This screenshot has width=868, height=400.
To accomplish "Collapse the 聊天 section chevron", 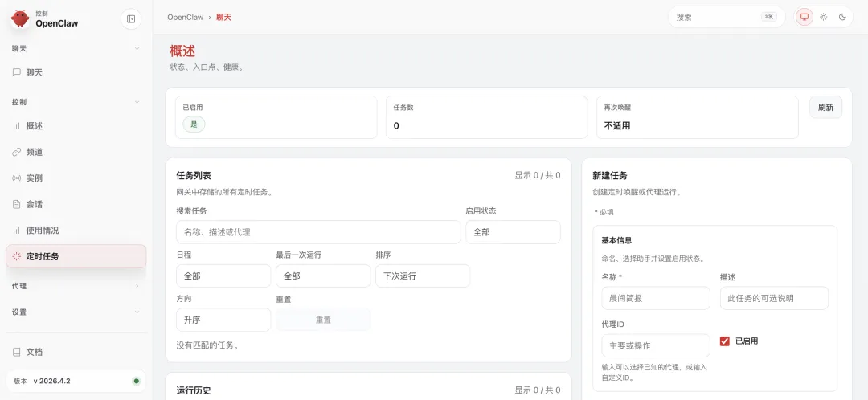I will pyautogui.click(x=137, y=49).
